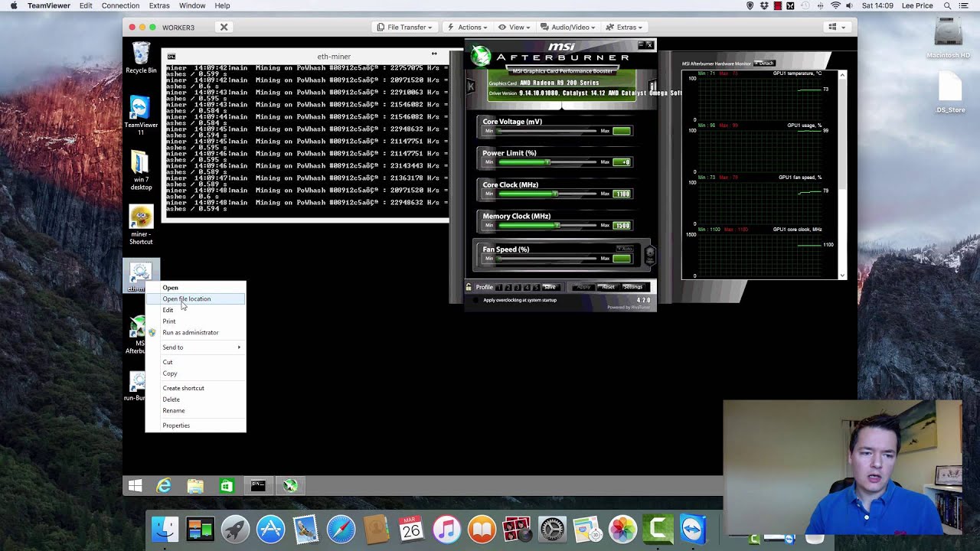Image resolution: width=980 pixels, height=551 pixels.
Task: Click the Reset button in Afterburner
Action: point(608,287)
